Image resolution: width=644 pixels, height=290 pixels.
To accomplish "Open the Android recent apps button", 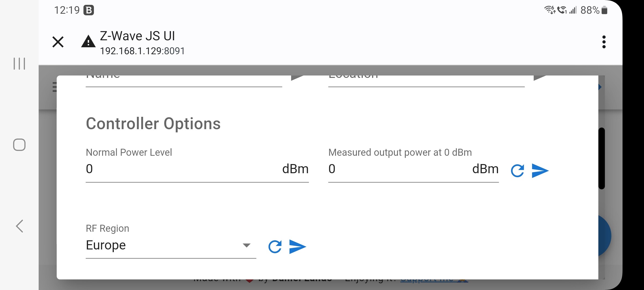I will click(x=19, y=64).
